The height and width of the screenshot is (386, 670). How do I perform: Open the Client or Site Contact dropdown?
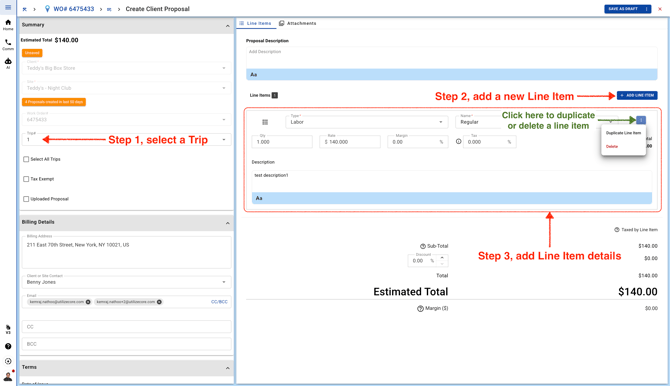pos(126,282)
